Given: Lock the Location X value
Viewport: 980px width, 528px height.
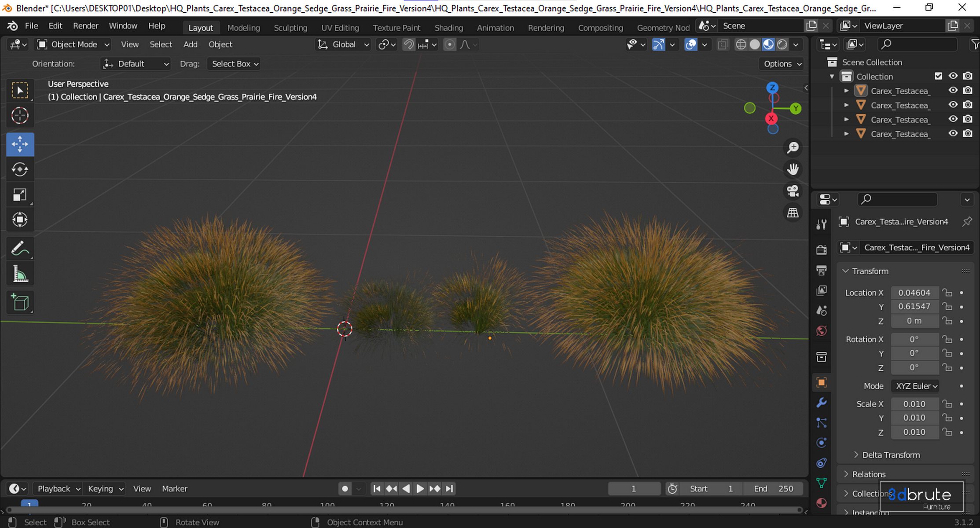Looking at the screenshot, I should click(x=947, y=293).
